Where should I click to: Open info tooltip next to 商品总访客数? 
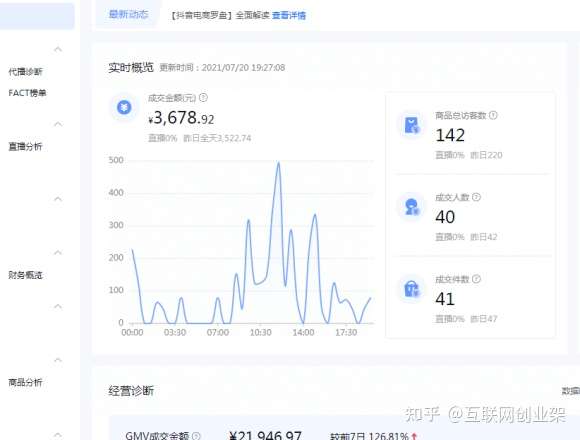pyautogui.click(x=493, y=115)
